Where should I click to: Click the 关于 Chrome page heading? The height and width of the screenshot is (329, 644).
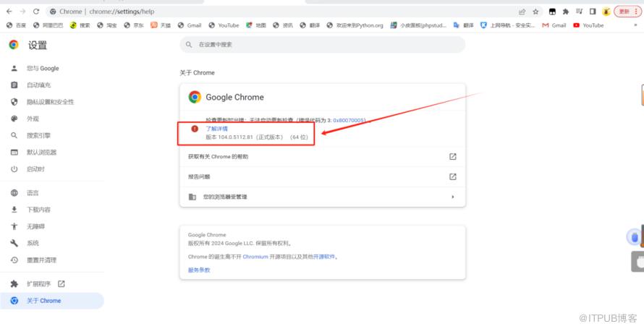click(x=197, y=73)
